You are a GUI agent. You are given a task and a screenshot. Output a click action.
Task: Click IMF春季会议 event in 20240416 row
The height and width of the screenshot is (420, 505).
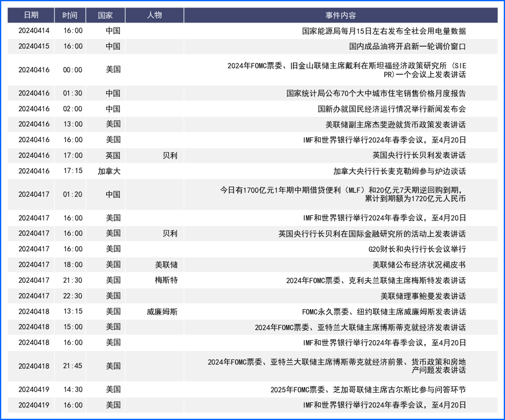[385, 140]
